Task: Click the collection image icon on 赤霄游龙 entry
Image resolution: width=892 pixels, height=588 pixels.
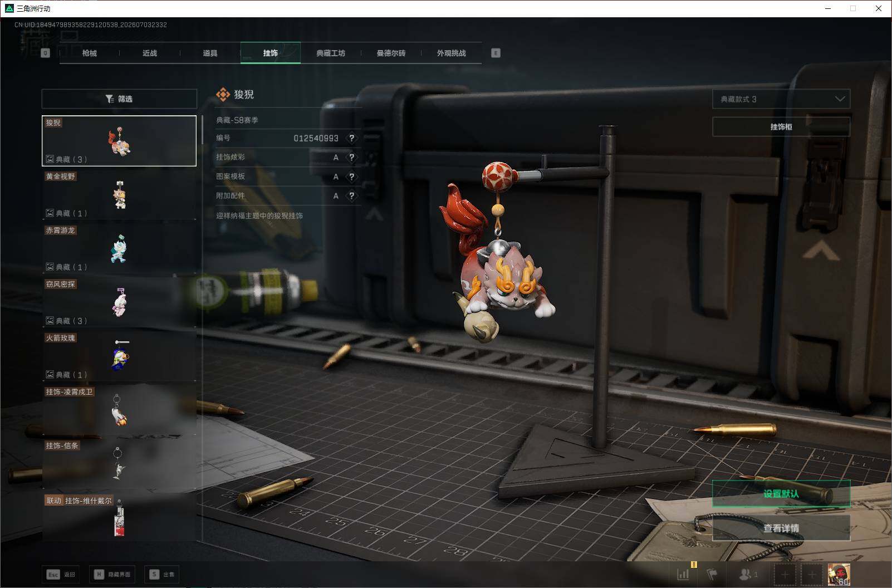Action: (50, 267)
